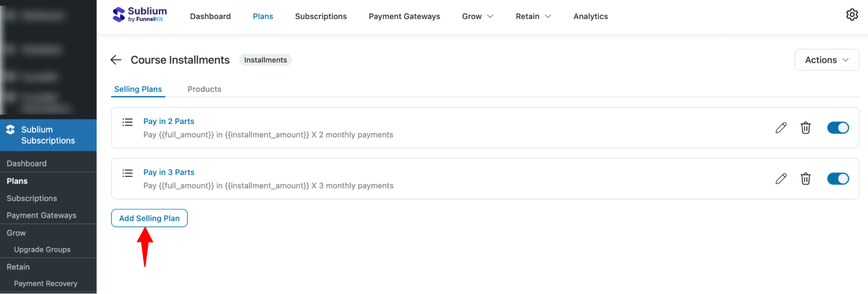Open the Actions dropdown

(x=826, y=59)
